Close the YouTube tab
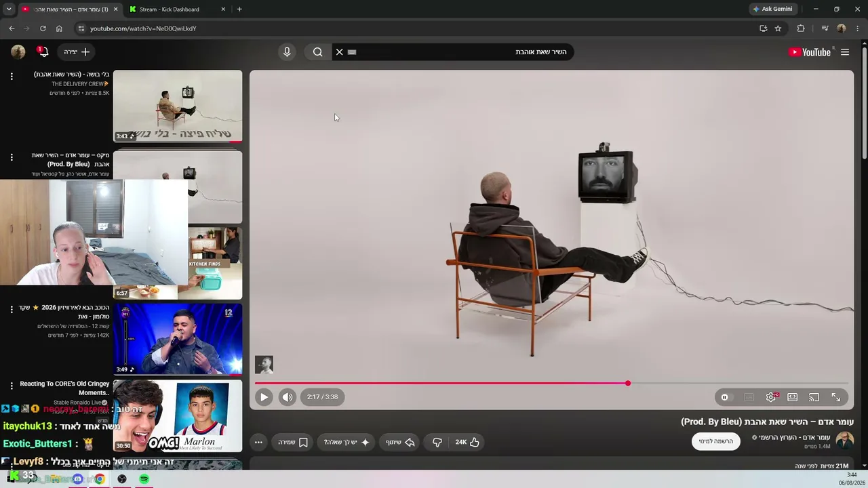The image size is (868, 488). coord(115,9)
